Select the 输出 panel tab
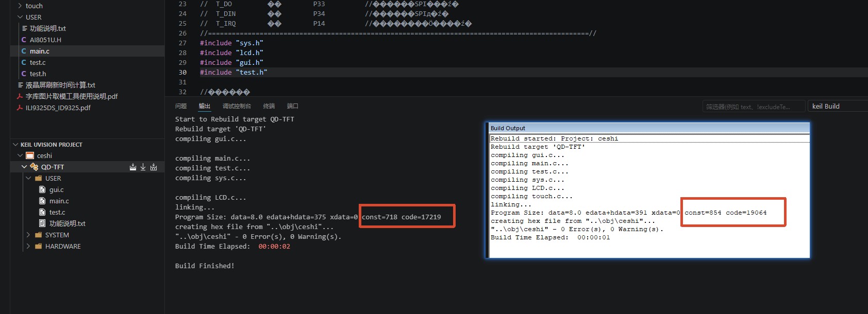Image resolution: width=868 pixels, height=314 pixels. (205, 106)
